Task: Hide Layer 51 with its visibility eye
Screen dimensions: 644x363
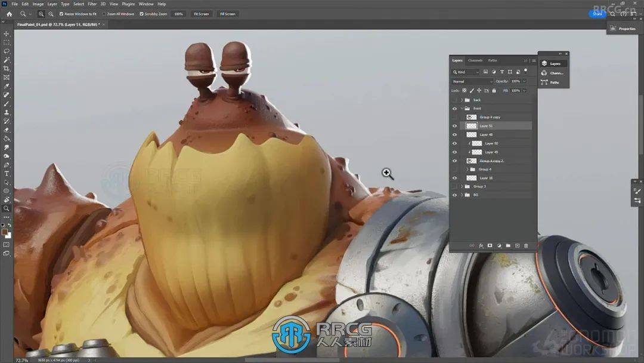Action: (454, 125)
